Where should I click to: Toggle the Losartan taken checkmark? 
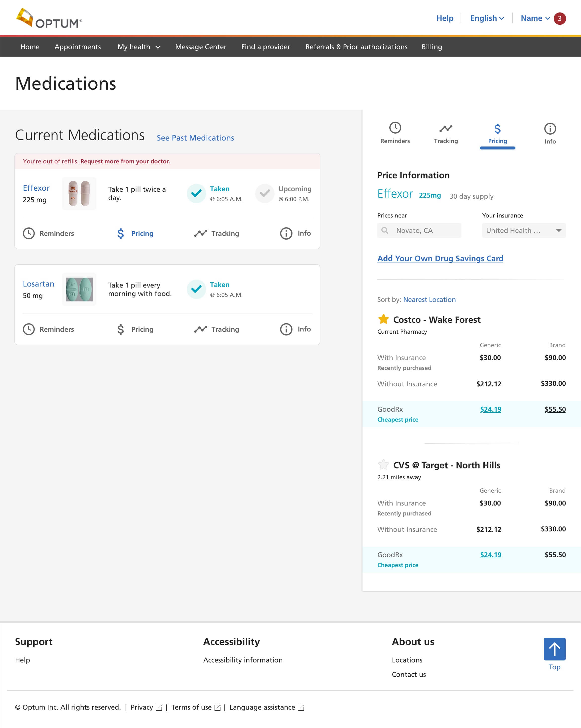pos(196,289)
